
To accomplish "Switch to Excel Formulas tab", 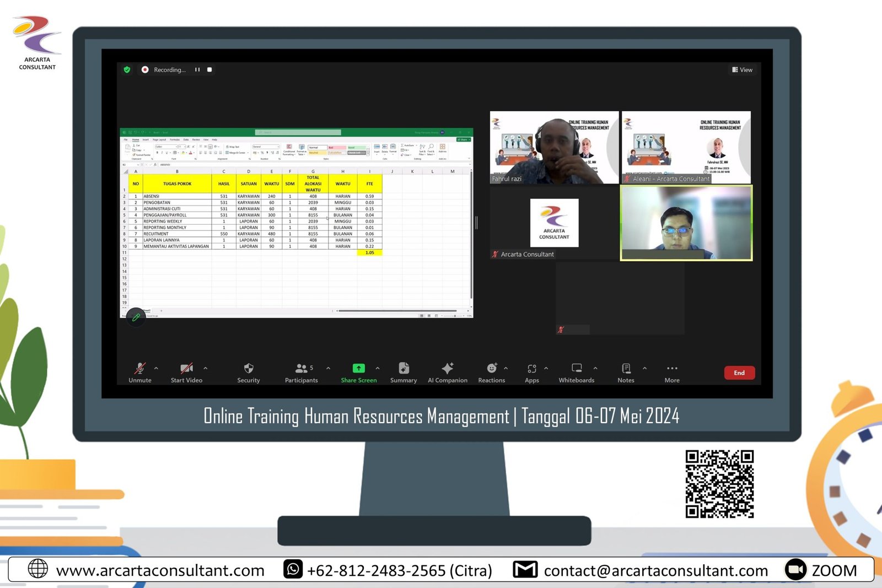I will click(x=175, y=139).
